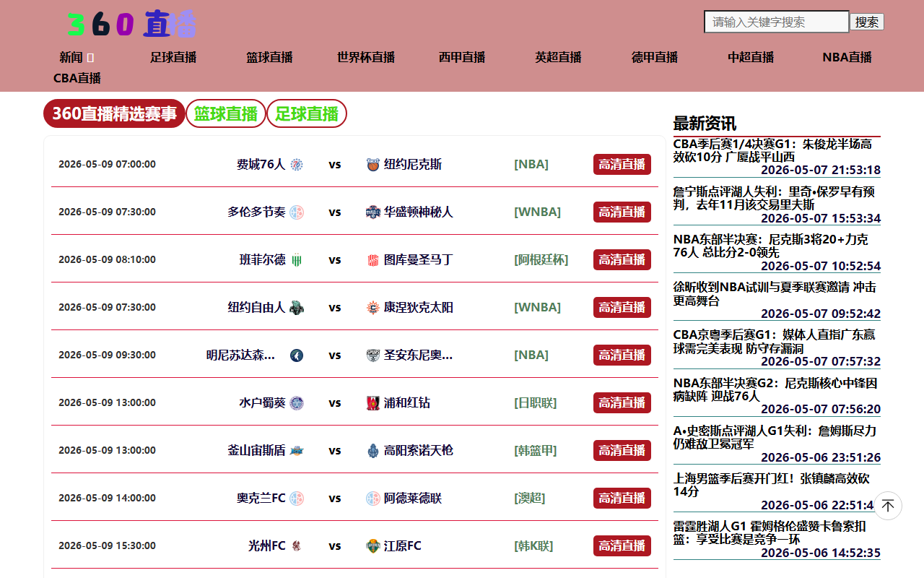Image resolution: width=924 pixels, height=578 pixels.
Task: Click the 纽约自由人 team logo
Action: click(297, 308)
